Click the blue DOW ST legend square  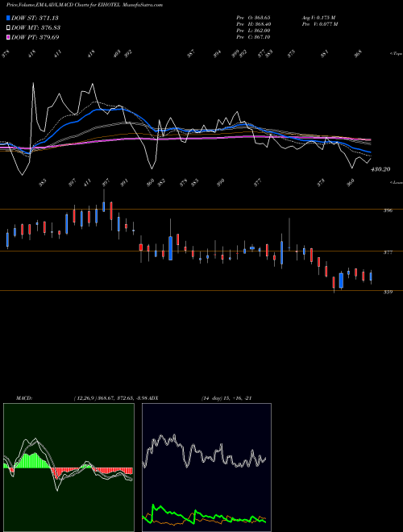coord(8,18)
